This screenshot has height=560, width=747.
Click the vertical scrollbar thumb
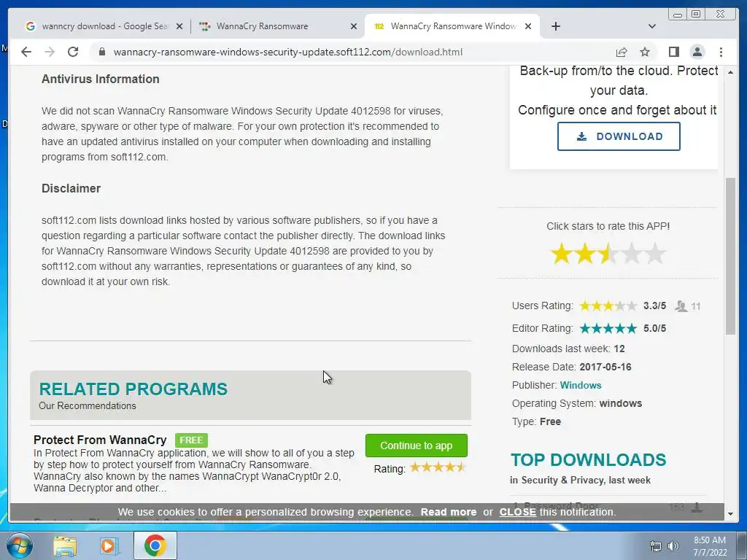click(x=730, y=256)
